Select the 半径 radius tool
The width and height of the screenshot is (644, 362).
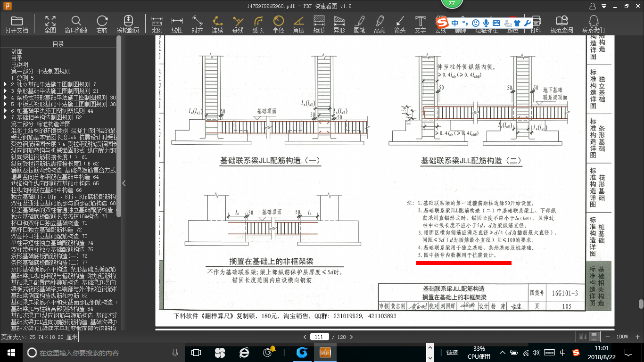pyautogui.click(x=279, y=24)
